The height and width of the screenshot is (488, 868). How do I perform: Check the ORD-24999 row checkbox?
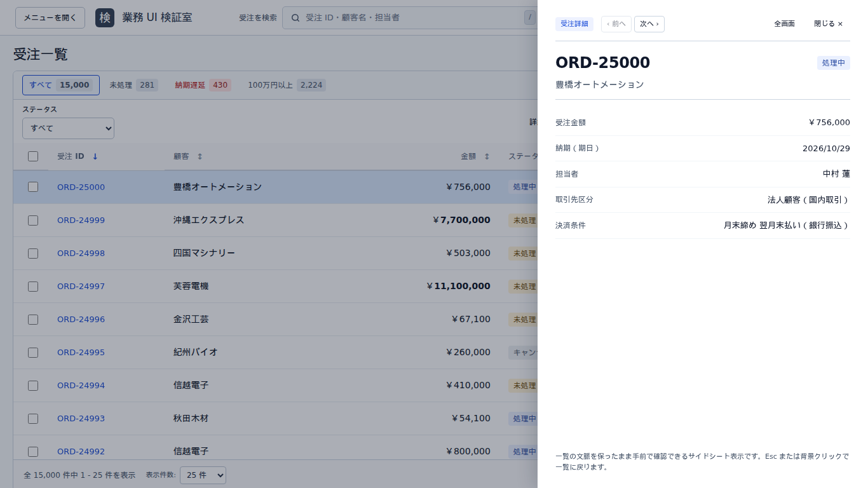33,220
